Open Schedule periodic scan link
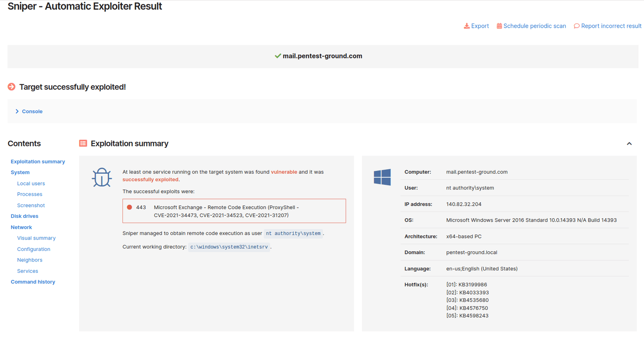 click(534, 26)
